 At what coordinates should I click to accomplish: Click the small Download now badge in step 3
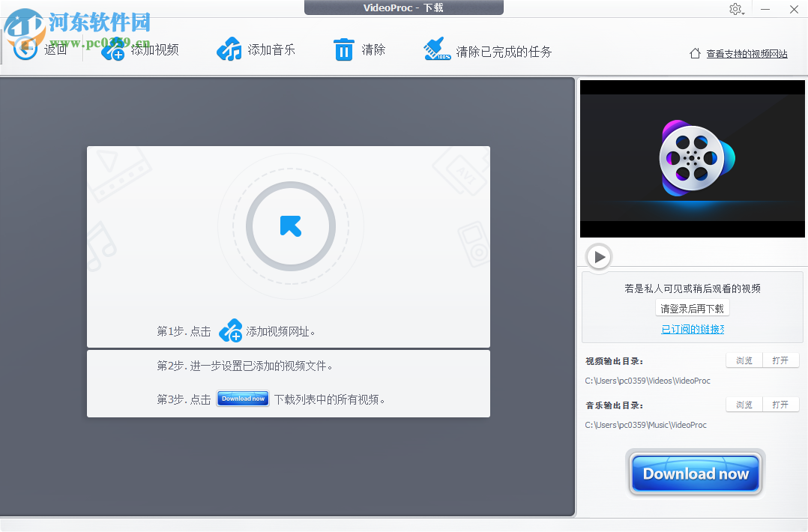242,399
